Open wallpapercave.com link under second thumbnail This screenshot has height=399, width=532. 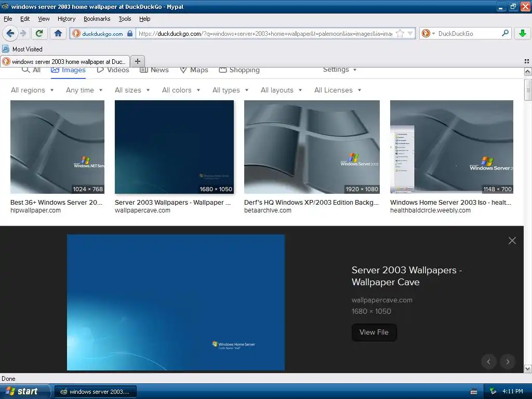[x=142, y=210]
